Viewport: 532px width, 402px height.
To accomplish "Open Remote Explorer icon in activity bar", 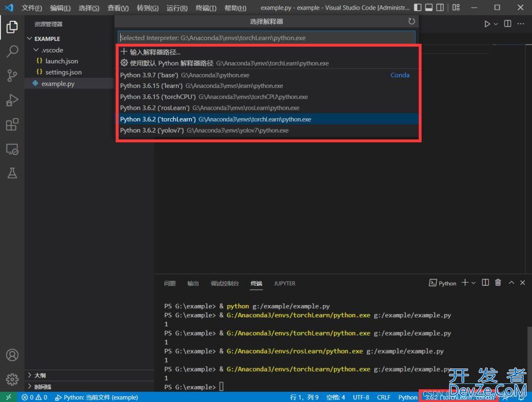I will click(12, 149).
